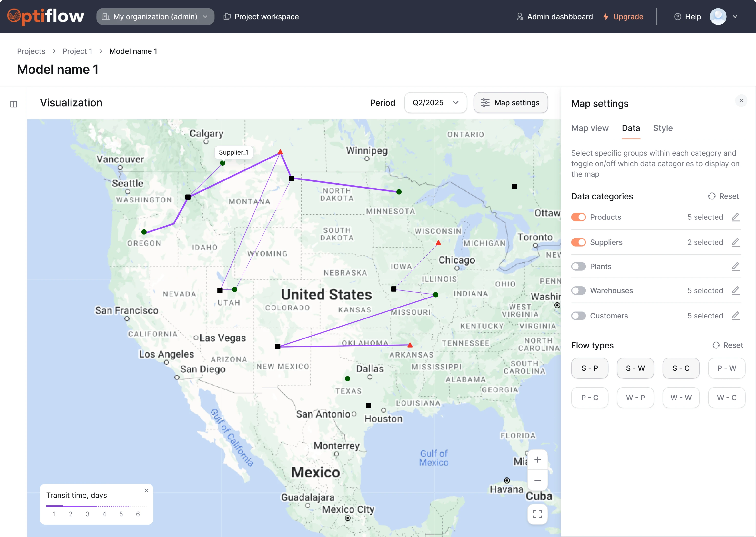Image resolution: width=756 pixels, height=537 pixels.
Task: Enter fullscreen map mode via the expand icon
Action: tap(537, 514)
